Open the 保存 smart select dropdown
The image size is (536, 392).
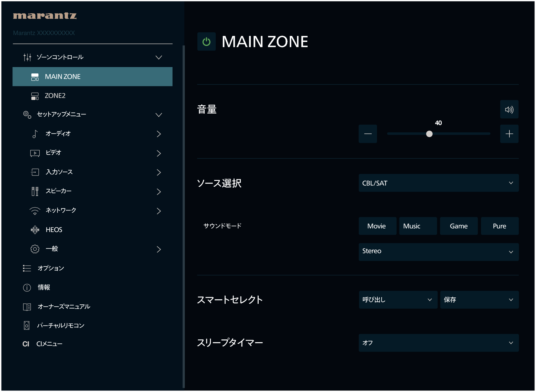tap(479, 300)
